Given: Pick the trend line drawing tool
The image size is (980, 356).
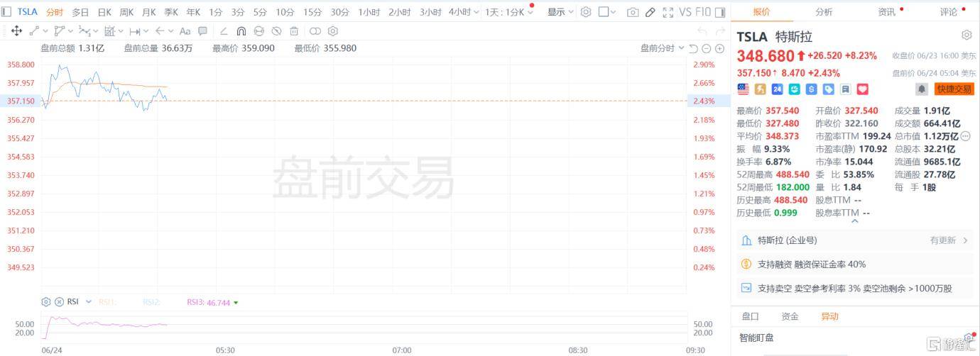Looking at the screenshot, I should point(34,30).
